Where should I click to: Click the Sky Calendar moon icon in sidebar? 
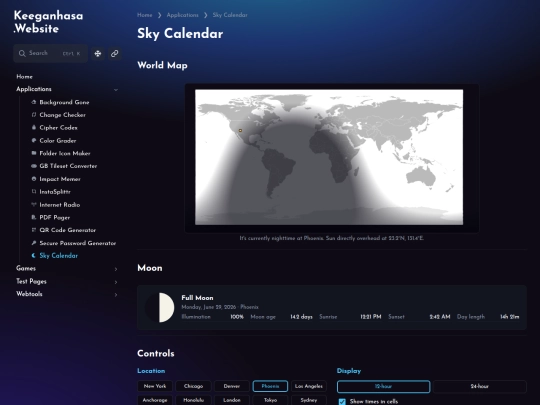coord(34,256)
